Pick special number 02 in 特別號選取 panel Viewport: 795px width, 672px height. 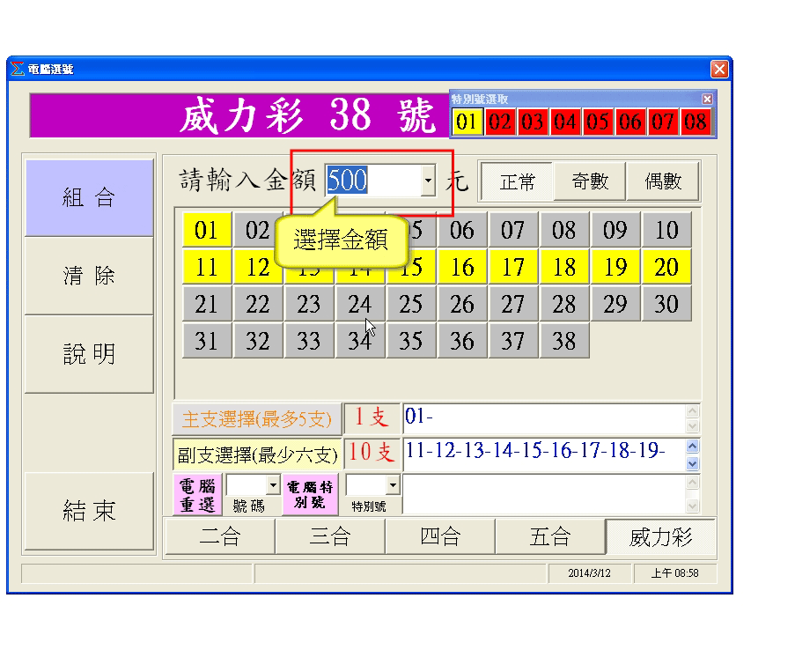(x=500, y=122)
